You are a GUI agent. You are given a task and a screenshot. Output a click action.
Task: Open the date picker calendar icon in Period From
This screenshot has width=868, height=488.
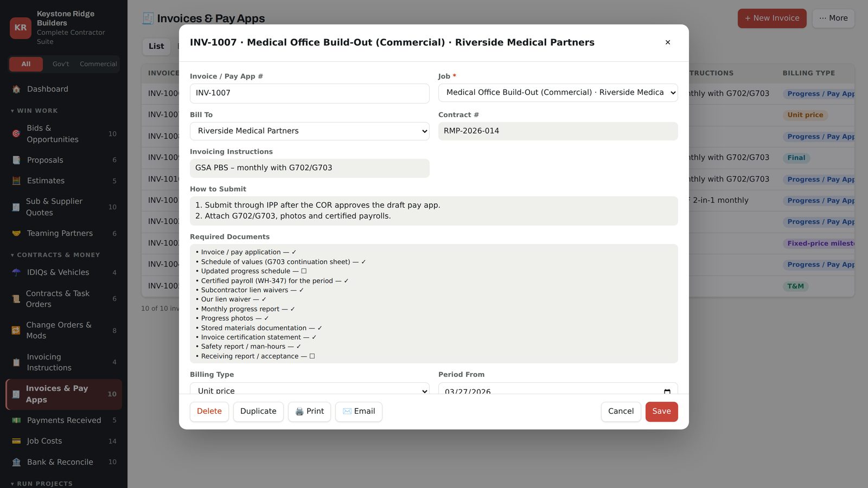tap(667, 391)
